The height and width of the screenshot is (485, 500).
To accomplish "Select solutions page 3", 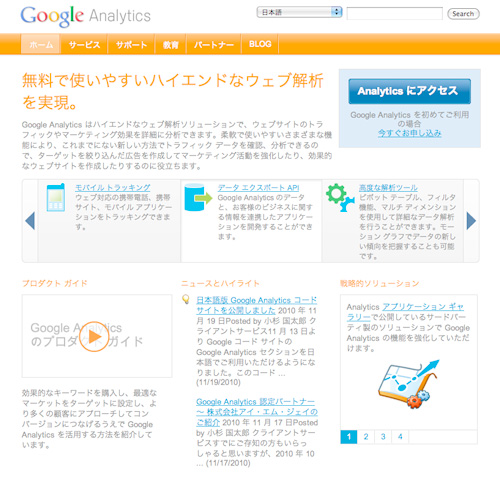I will (383, 437).
